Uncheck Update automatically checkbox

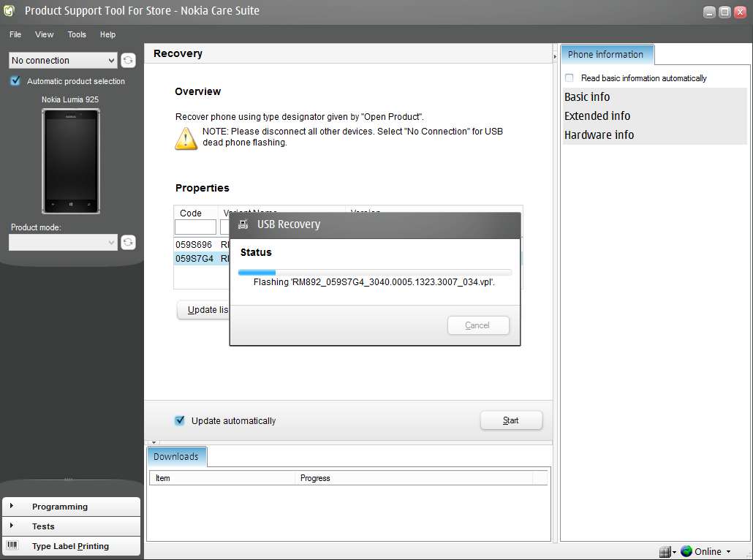pos(180,420)
